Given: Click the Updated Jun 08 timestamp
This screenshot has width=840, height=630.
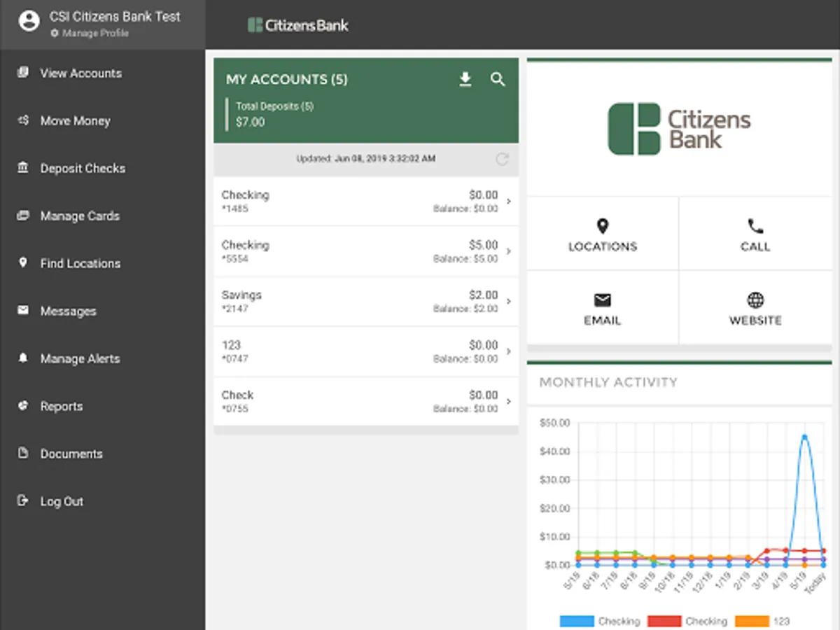Looking at the screenshot, I should (365, 159).
